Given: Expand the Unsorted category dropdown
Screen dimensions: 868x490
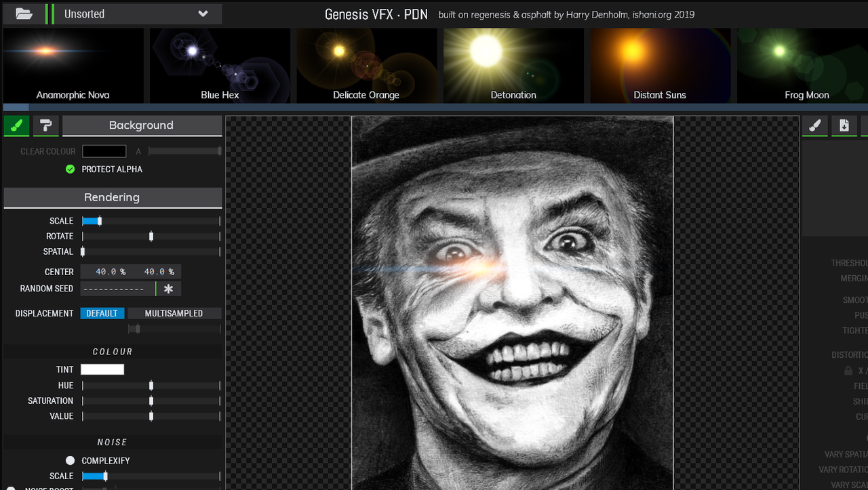Looking at the screenshot, I should point(138,14).
